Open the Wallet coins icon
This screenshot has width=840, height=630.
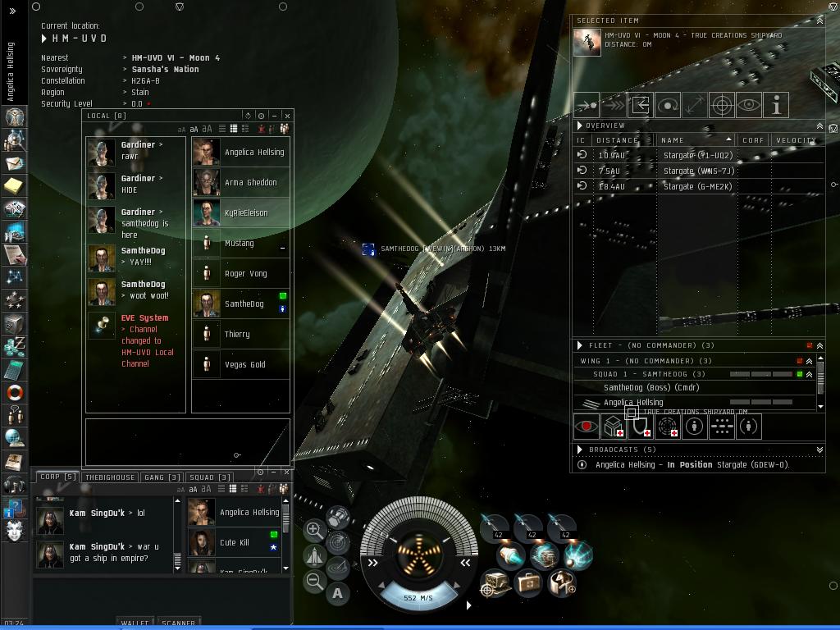coord(15,346)
